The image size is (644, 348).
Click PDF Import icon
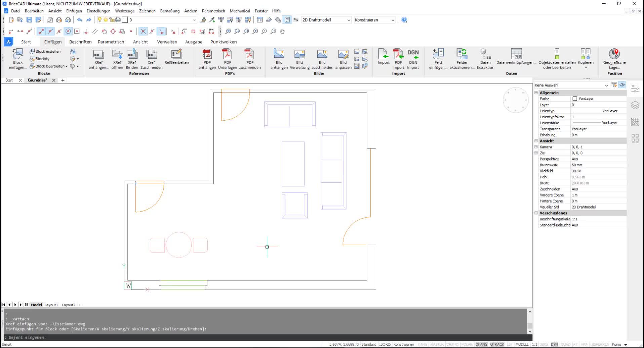[x=398, y=54]
